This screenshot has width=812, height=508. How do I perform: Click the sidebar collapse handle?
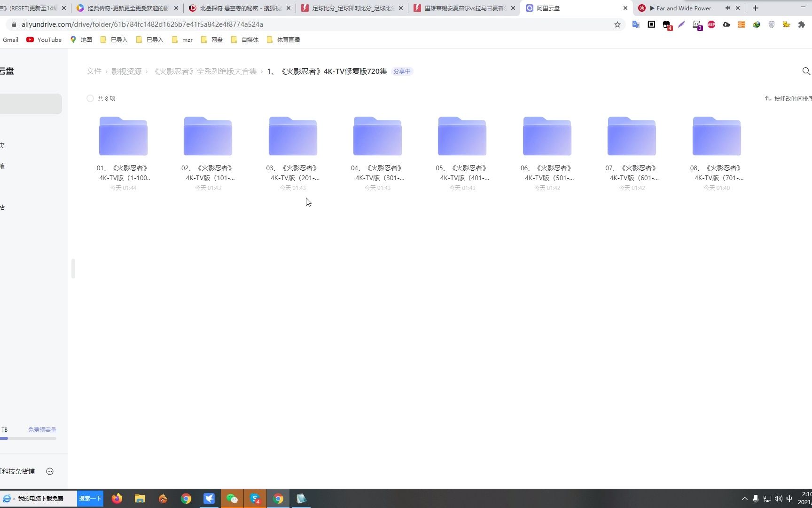click(73, 269)
